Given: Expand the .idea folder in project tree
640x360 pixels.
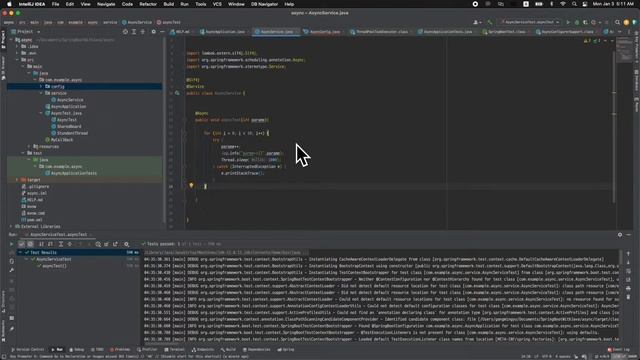Looking at the screenshot, I should (x=18, y=47).
